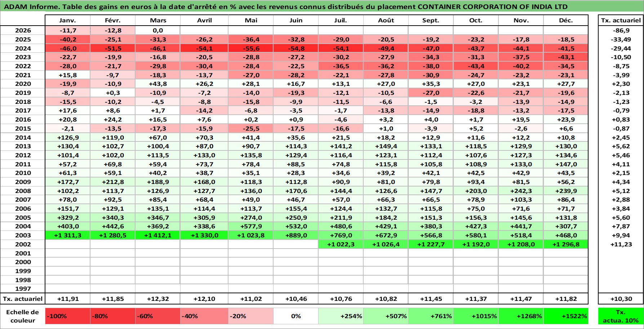Choose the +761% green legend swatch
The height and width of the screenshot is (329, 644).
pyautogui.click(x=431, y=316)
